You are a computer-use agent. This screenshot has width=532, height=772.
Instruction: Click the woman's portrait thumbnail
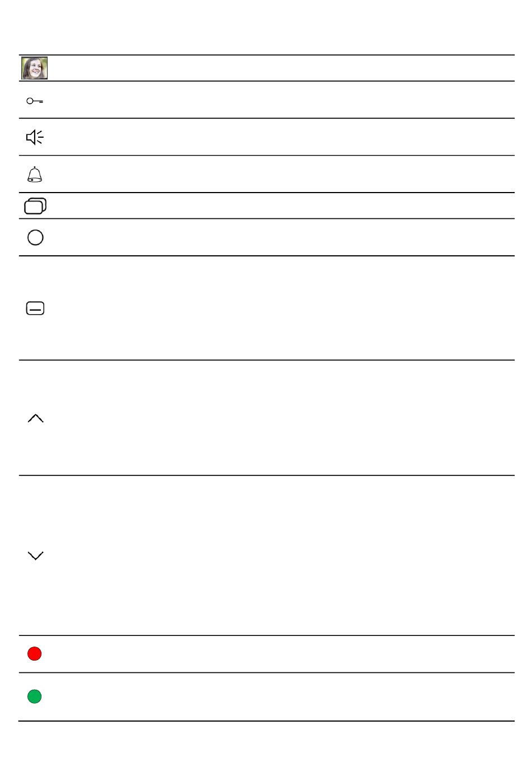click(x=34, y=68)
